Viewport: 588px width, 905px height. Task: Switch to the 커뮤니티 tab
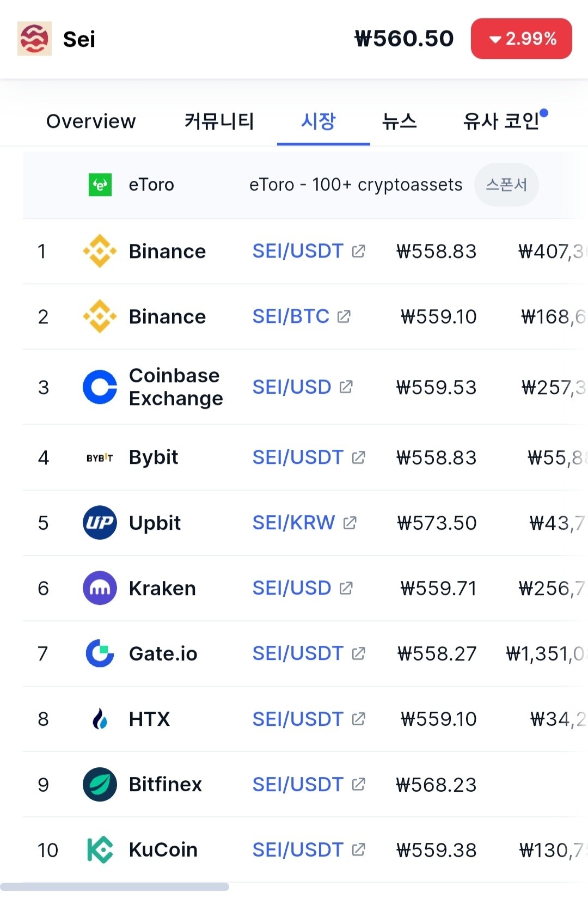[219, 121]
